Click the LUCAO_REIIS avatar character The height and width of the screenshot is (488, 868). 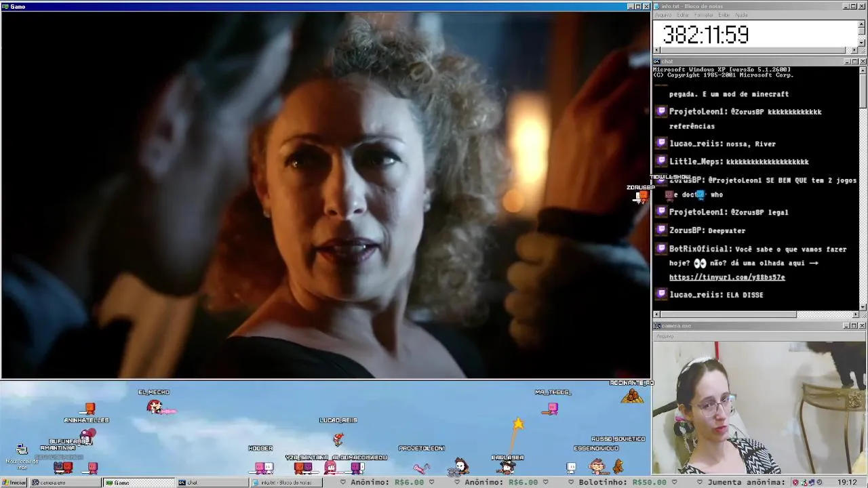[x=338, y=439]
